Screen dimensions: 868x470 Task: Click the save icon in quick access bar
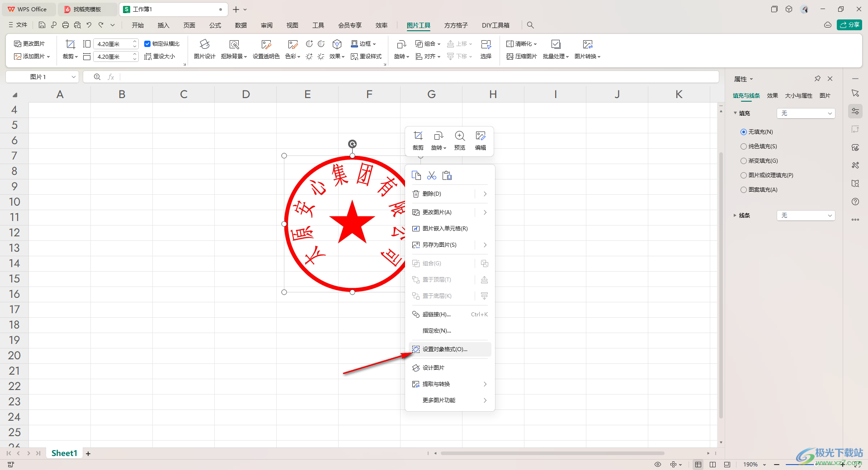pos(42,25)
